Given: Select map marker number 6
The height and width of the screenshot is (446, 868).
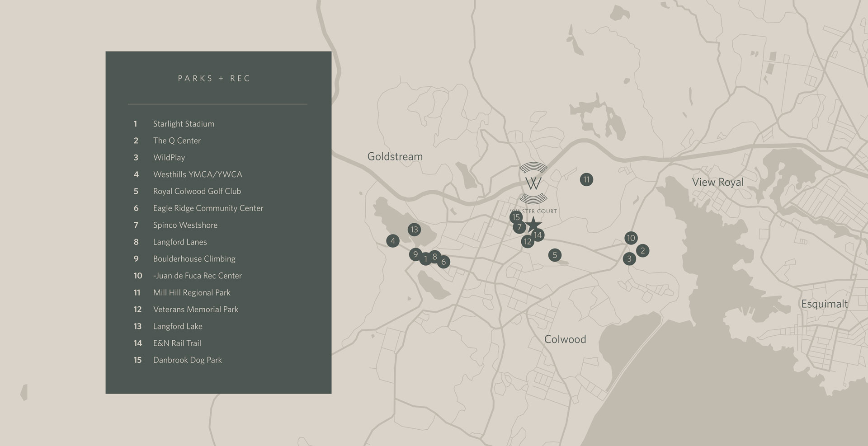Looking at the screenshot, I should [x=444, y=262].
